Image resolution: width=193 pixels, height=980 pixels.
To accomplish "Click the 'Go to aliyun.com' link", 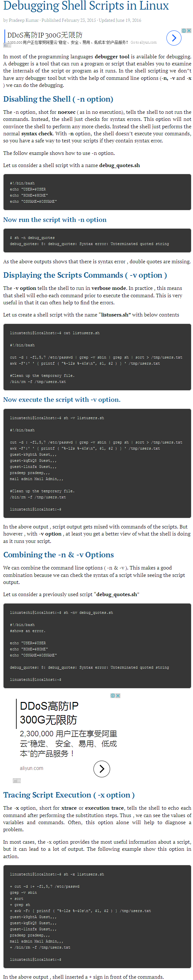I will coord(143,42).
